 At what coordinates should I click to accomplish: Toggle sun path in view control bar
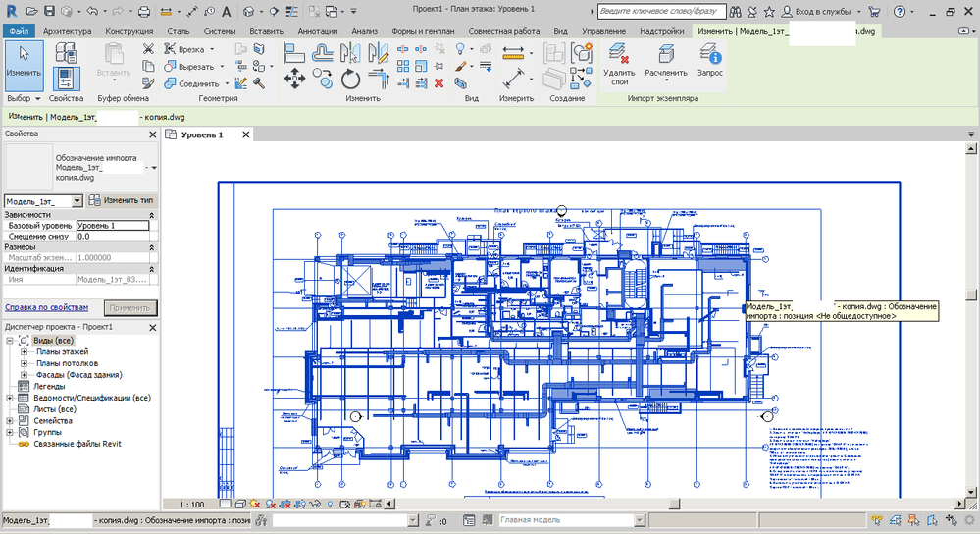254,504
